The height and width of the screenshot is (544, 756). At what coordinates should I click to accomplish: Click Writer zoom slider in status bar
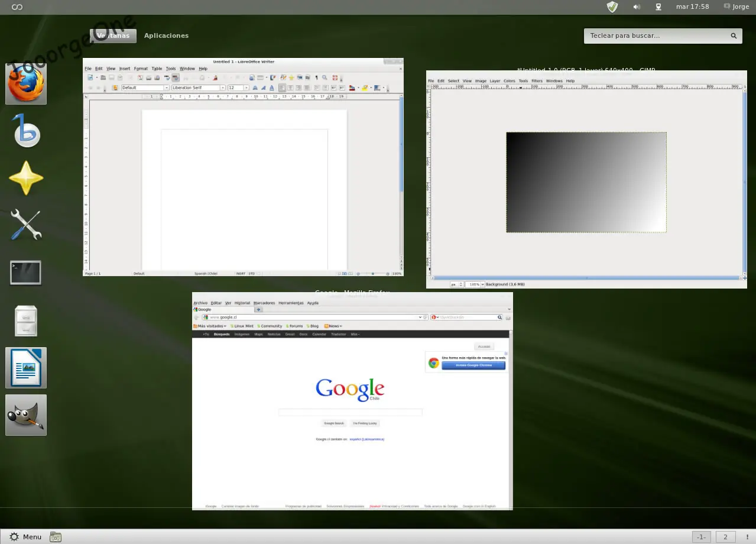[372, 274]
